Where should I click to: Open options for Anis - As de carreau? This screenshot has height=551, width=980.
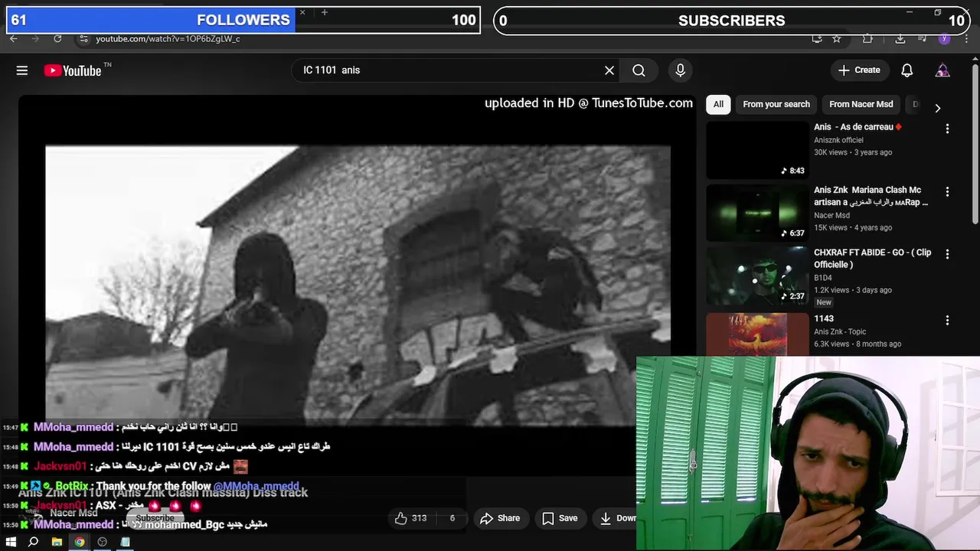[947, 129]
